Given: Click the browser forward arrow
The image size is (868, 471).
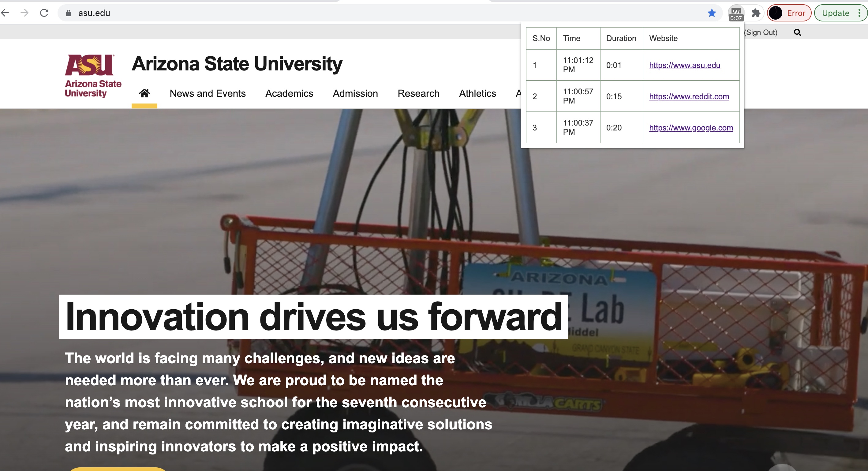Looking at the screenshot, I should tap(24, 13).
